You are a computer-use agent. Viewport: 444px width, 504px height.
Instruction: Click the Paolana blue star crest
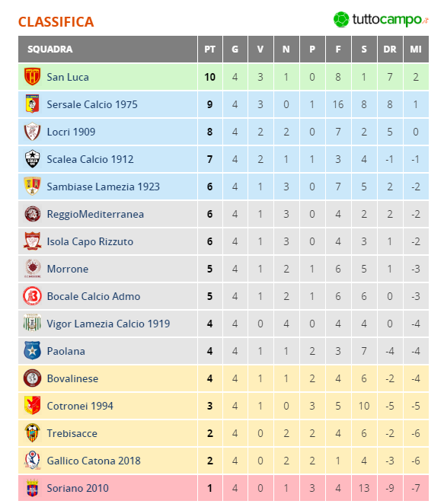(x=33, y=351)
